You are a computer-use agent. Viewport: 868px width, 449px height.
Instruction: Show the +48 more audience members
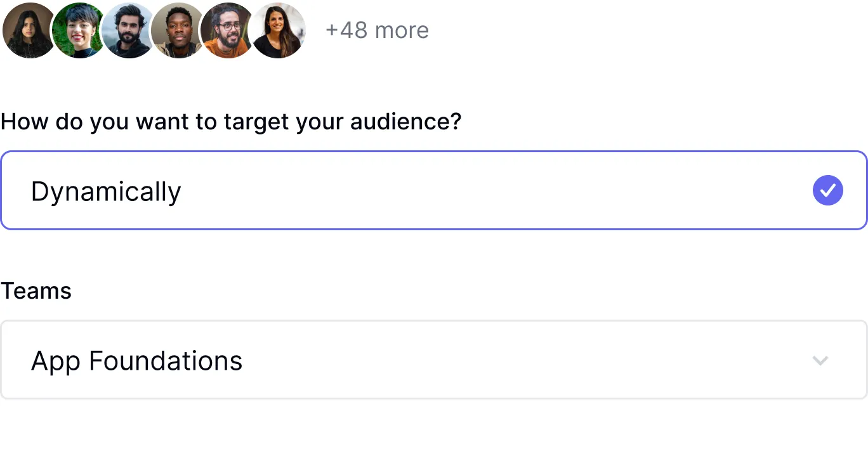[x=377, y=30]
